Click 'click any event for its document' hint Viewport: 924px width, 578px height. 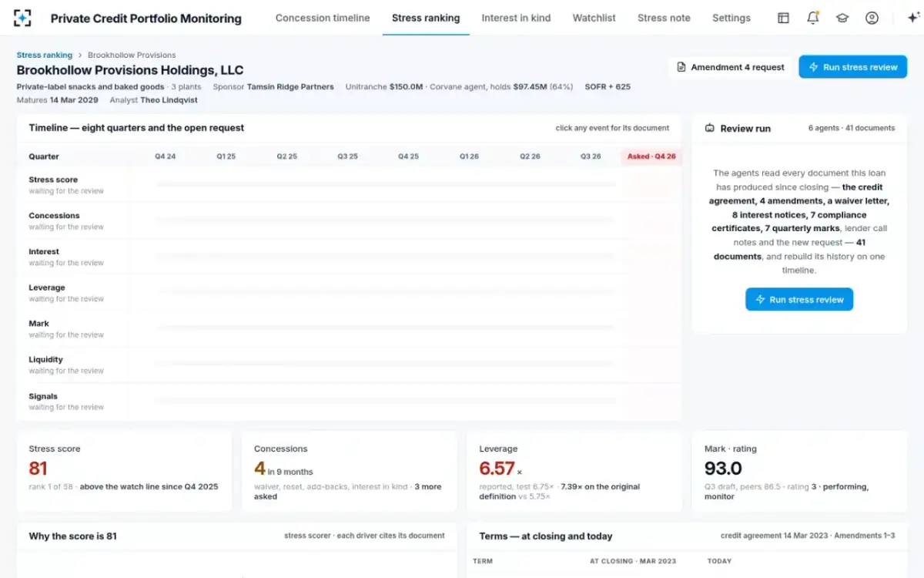click(x=612, y=128)
